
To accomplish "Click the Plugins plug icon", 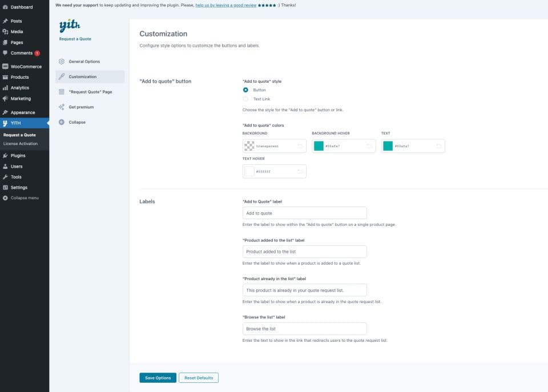I will tap(5, 155).
